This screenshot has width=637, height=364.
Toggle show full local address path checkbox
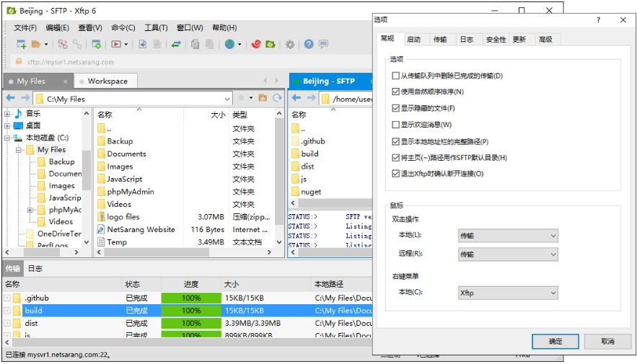395,141
